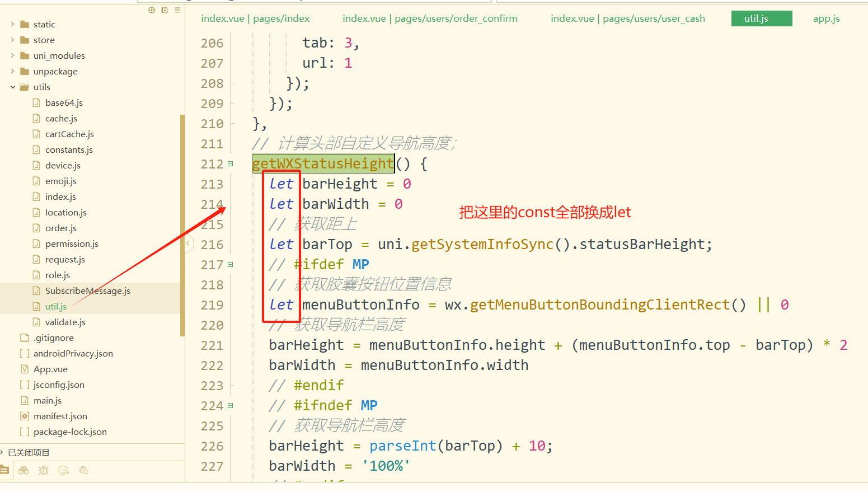Image resolution: width=868 pixels, height=492 pixels.
Task: Open order.js file
Action: coord(61,228)
